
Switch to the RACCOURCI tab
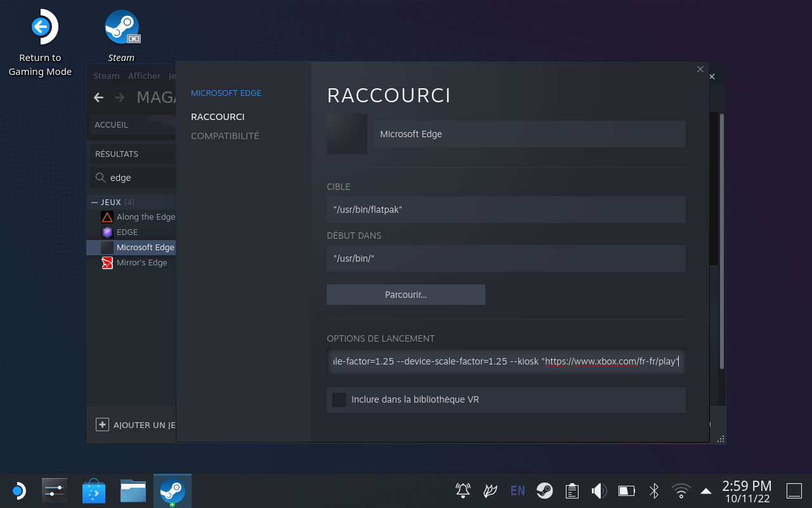218,117
